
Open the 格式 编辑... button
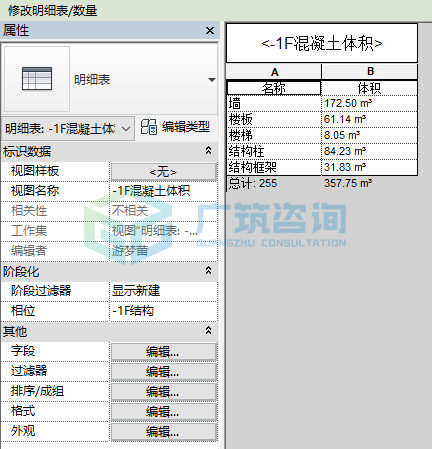pos(163,412)
